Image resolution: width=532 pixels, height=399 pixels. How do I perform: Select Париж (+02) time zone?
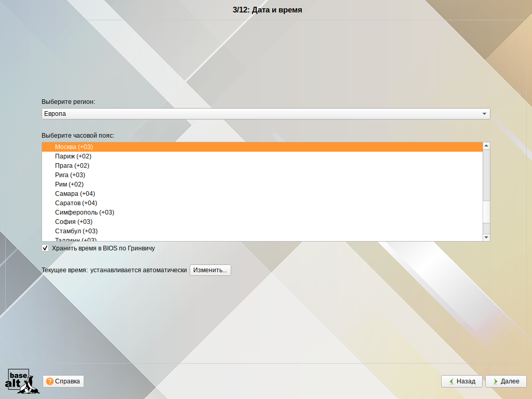point(73,156)
